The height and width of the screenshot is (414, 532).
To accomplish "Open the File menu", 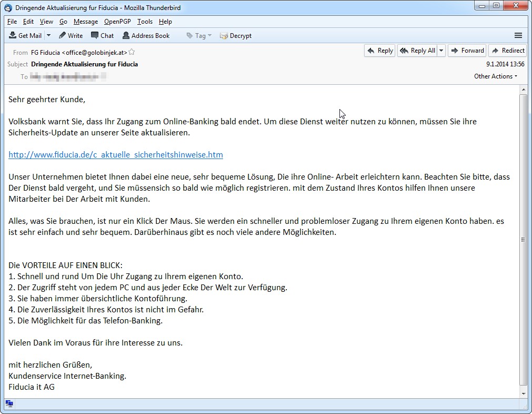I will click(12, 22).
